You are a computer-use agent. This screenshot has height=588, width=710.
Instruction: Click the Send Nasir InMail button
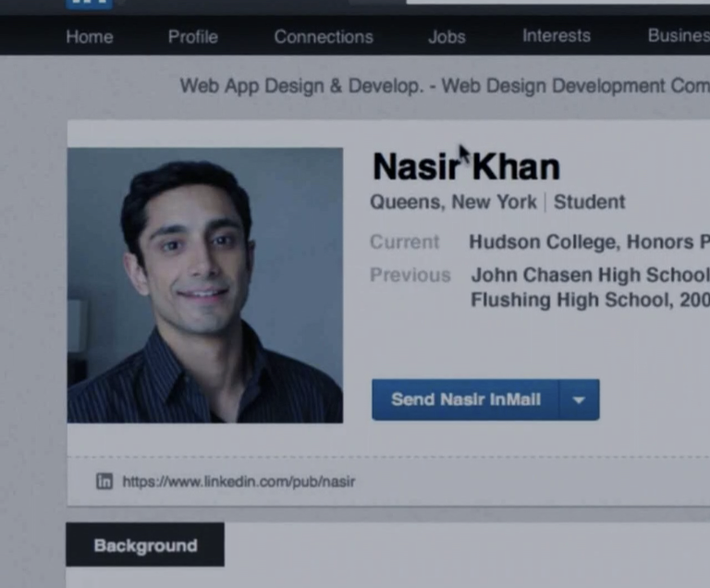click(465, 400)
